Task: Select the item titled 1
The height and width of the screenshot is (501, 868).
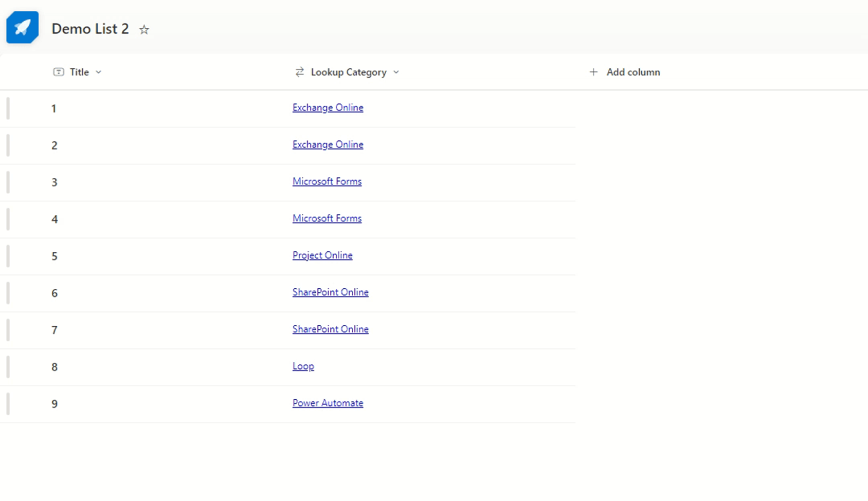Action: pos(54,108)
